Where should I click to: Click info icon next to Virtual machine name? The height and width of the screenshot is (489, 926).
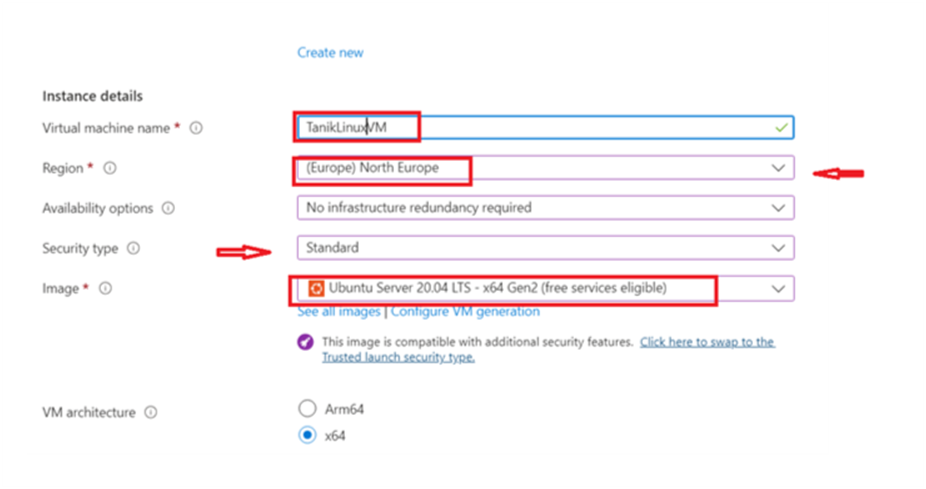coord(196,128)
